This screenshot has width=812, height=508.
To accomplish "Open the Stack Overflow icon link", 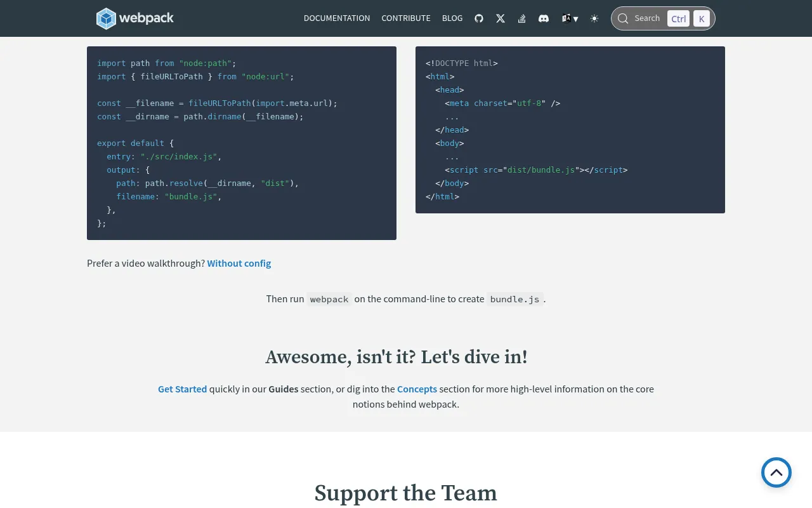I will [521, 18].
